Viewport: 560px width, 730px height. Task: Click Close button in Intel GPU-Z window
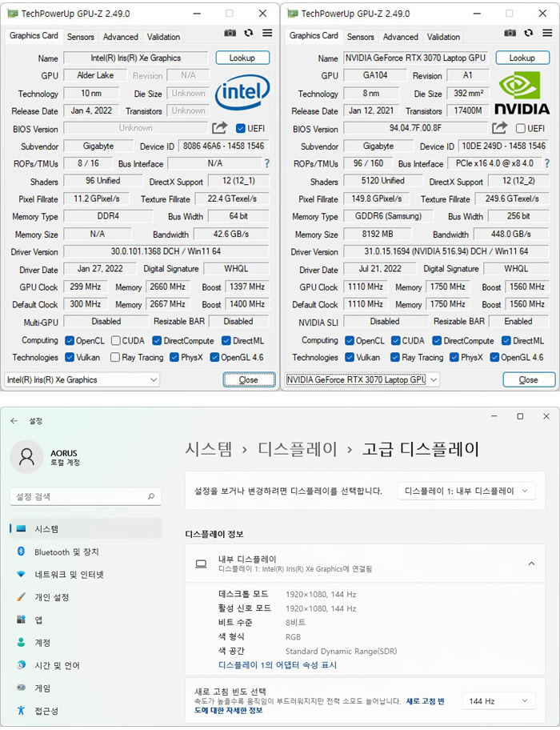[x=249, y=380]
